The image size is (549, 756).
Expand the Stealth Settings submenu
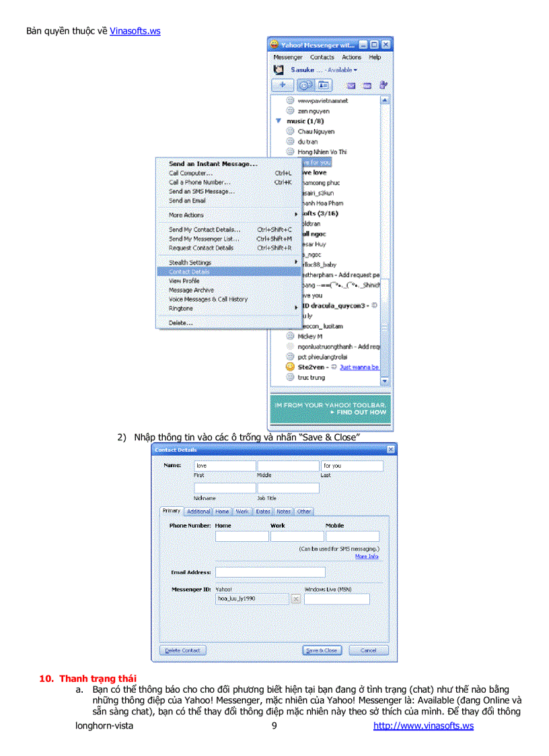point(190,262)
